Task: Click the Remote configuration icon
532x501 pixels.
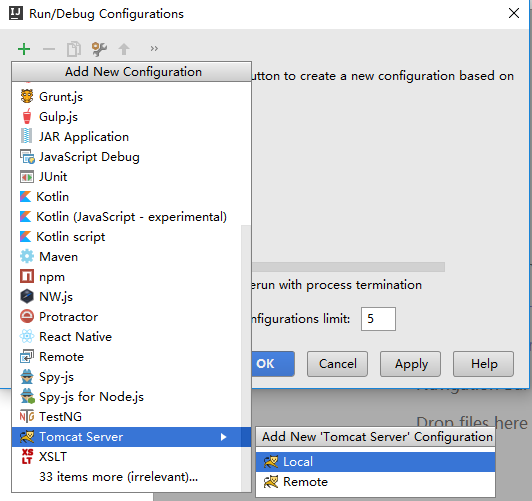Action: tap(27, 356)
